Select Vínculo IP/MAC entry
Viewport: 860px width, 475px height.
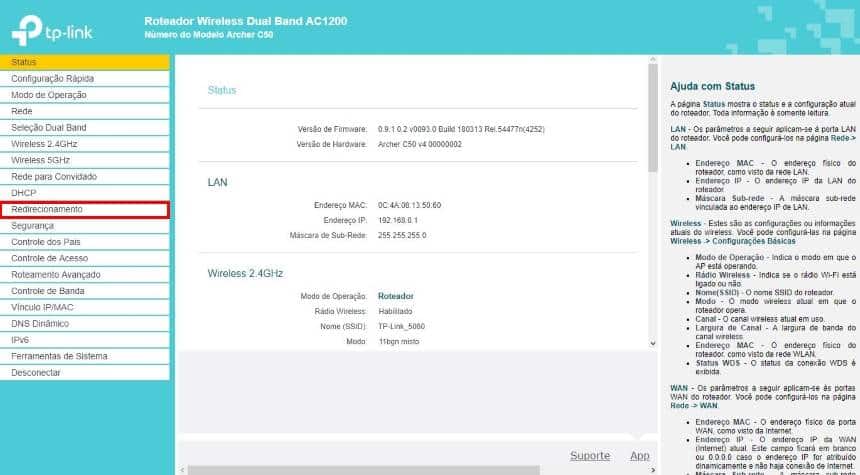(84, 307)
